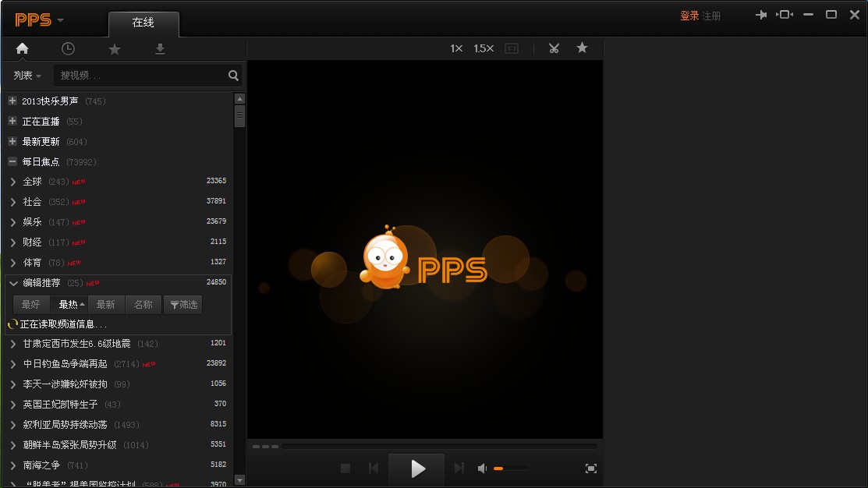The height and width of the screenshot is (488, 868).
Task: Toggle fullscreen mode icon
Action: [590, 469]
